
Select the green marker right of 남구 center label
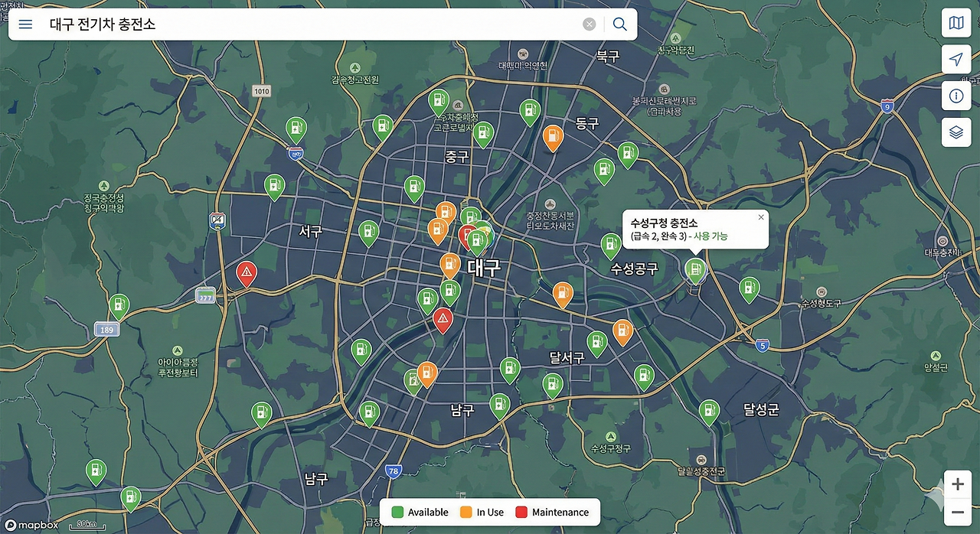[x=499, y=405]
